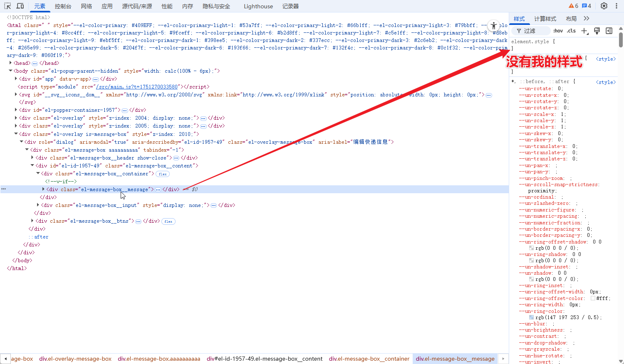Expand el-message-box__btns node
This screenshot has width=624, height=364.
pyautogui.click(x=32, y=221)
